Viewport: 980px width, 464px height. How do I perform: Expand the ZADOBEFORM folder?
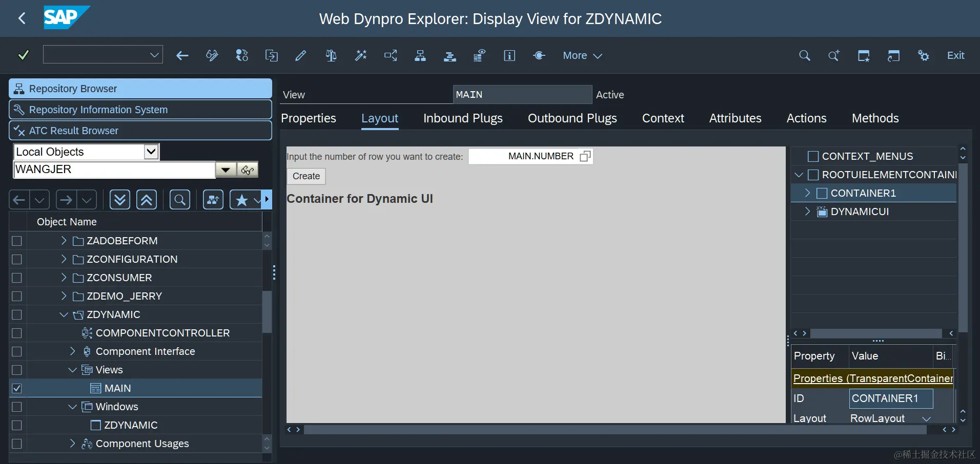click(64, 240)
